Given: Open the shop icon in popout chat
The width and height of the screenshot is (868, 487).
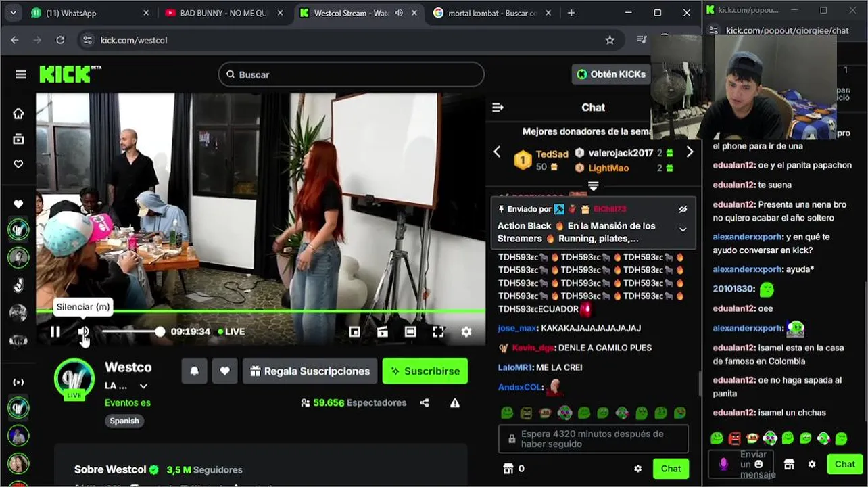Looking at the screenshot, I should pos(788,464).
